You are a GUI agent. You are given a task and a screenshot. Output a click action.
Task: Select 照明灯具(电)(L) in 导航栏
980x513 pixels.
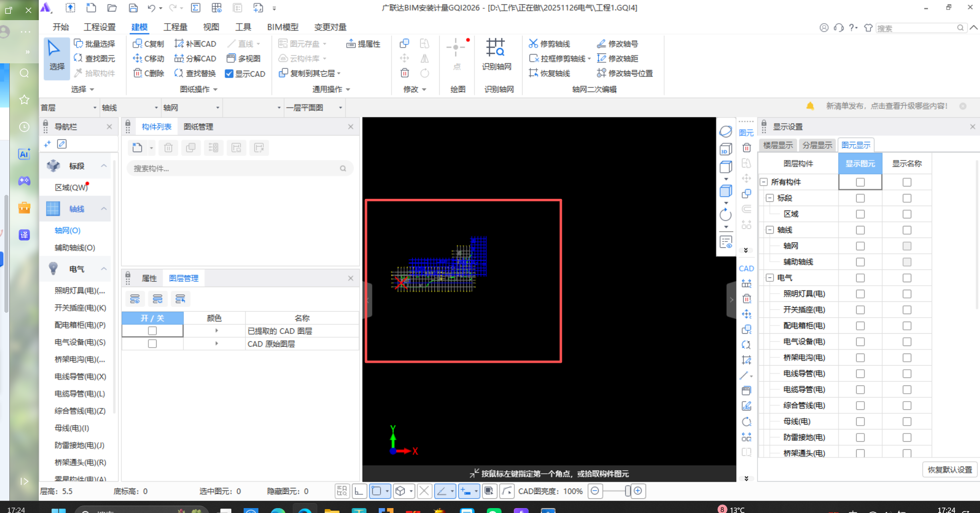coord(80,291)
